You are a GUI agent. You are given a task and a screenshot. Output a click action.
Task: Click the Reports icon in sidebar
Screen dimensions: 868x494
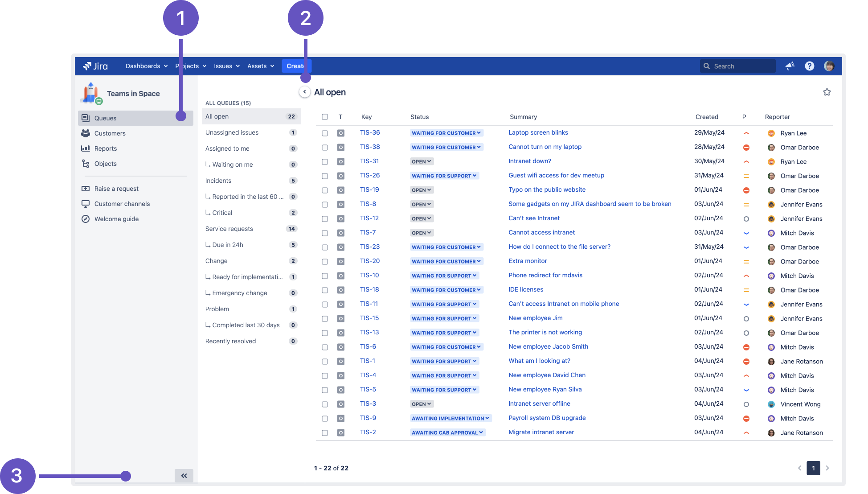point(85,148)
